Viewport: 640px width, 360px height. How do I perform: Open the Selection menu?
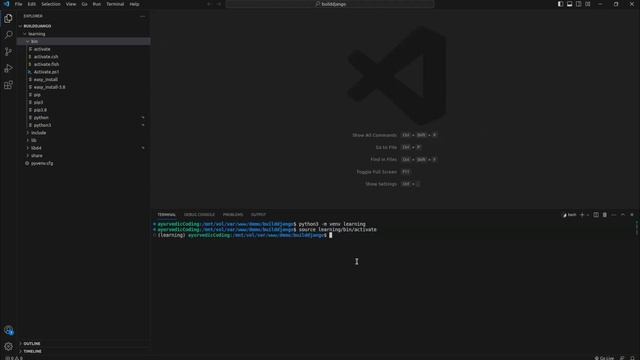point(51,4)
